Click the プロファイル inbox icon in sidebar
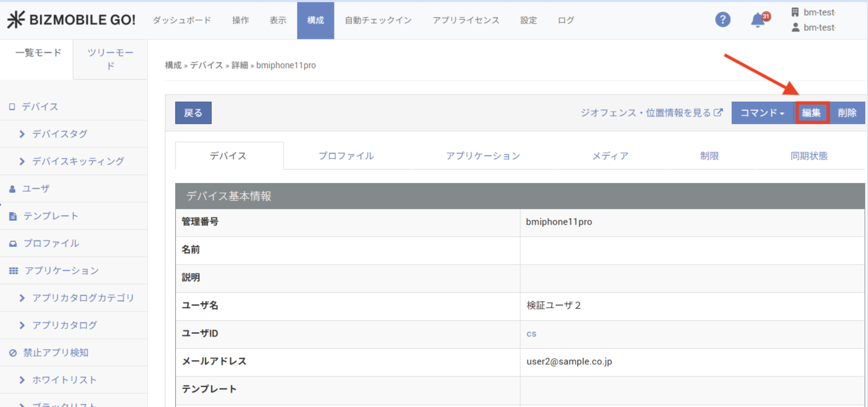The image size is (868, 407). 13,243
